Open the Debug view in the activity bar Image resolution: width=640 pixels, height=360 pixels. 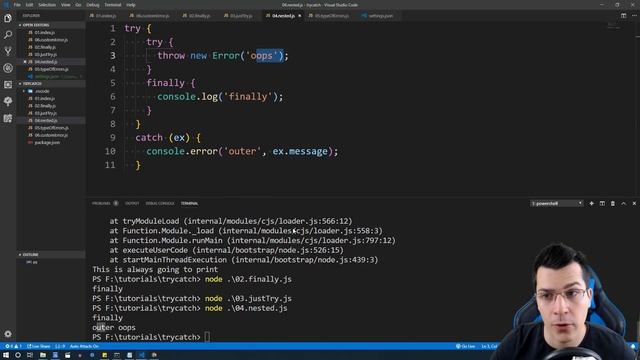[x=8, y=68]
